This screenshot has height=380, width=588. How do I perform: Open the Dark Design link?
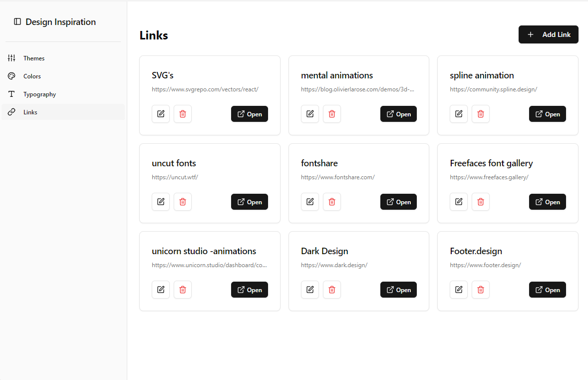(398, 290)
